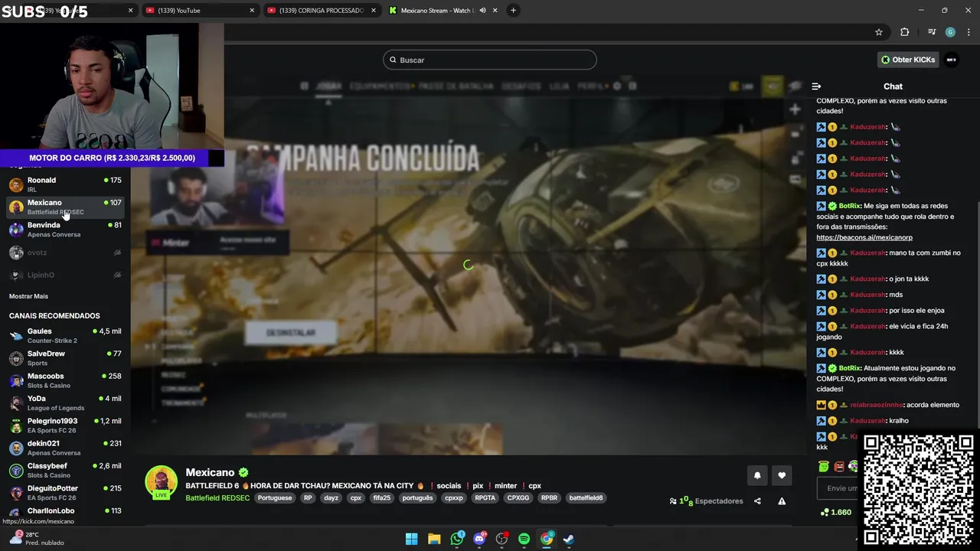This screenshot has width=980, height=551.
Task: Click the Portuguese language tag
Action: tap(275, 498)
